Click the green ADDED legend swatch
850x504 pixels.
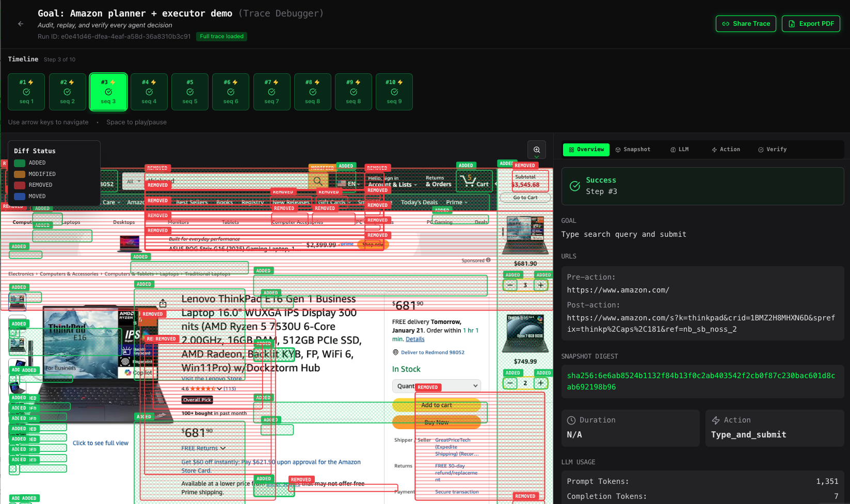point(20,163)
